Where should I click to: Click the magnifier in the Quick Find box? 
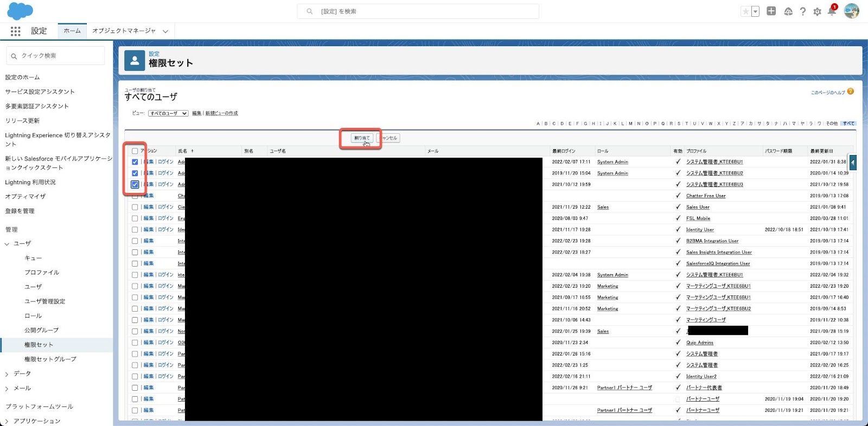(x=14, y=56)
